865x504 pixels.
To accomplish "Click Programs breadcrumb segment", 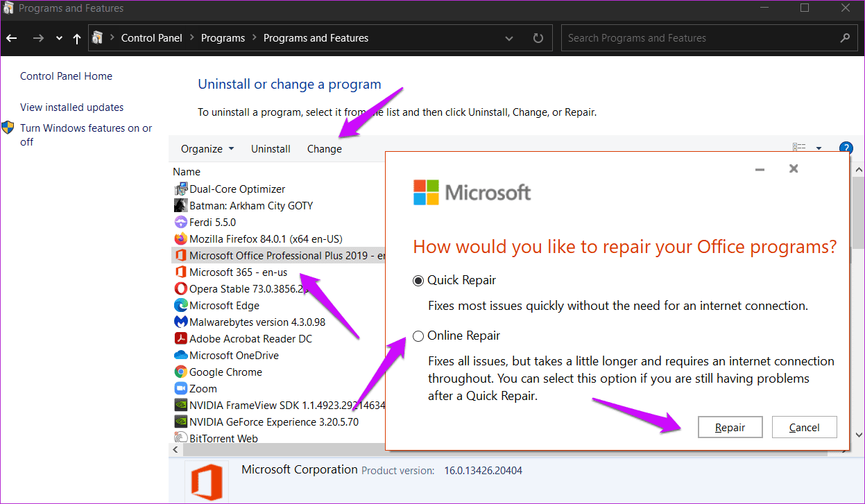I will coord(223,38).
